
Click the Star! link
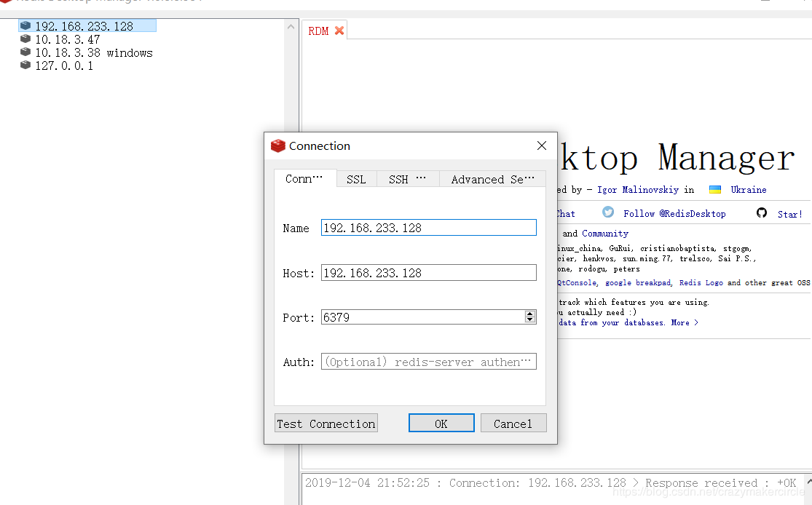coord(789,214)
